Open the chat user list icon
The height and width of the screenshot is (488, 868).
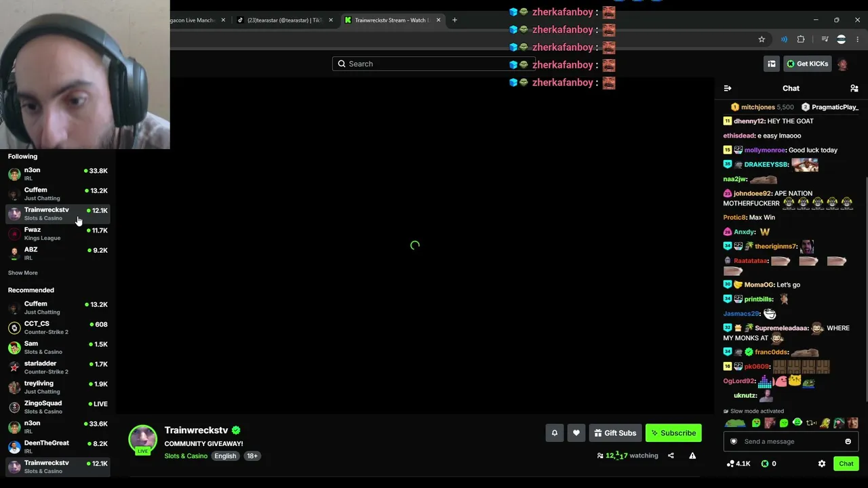tap(854, 88)
